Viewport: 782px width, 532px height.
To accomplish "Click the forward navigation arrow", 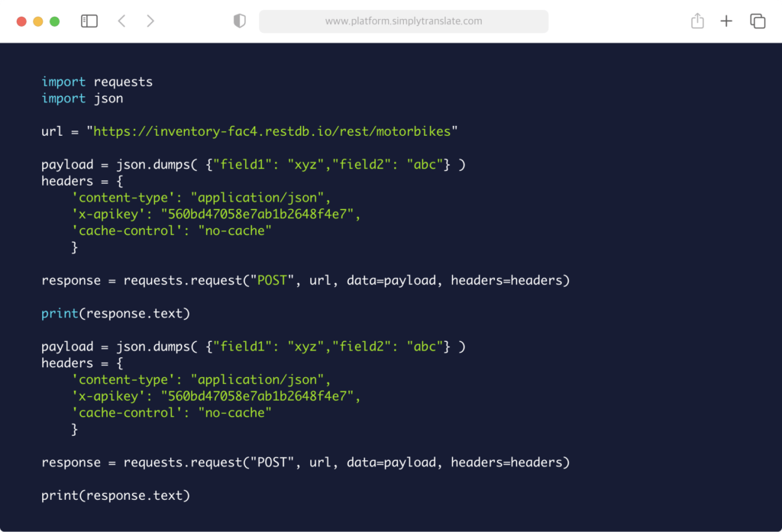I will (150, 21).
